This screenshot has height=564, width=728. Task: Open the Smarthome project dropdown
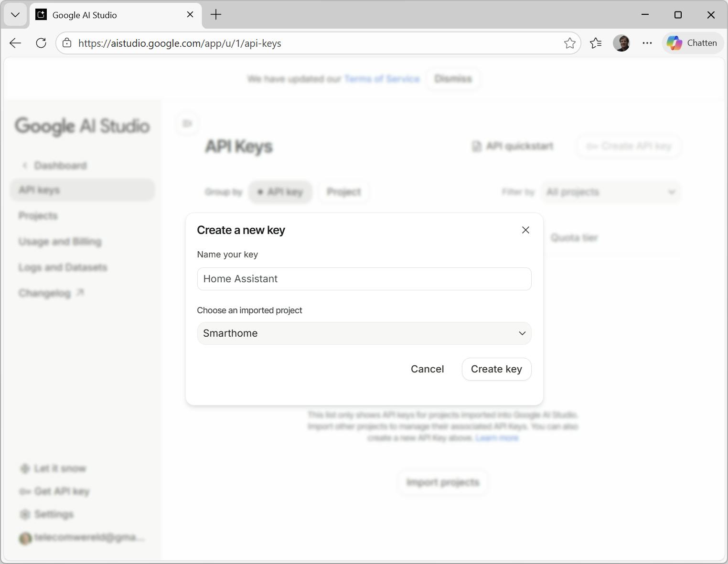[364, 333]
